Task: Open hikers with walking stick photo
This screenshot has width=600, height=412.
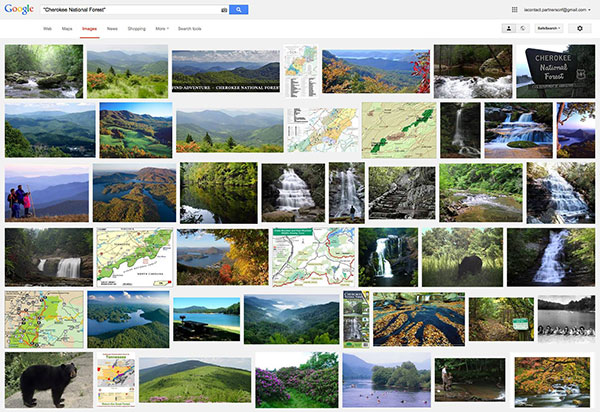Action: 47,193
